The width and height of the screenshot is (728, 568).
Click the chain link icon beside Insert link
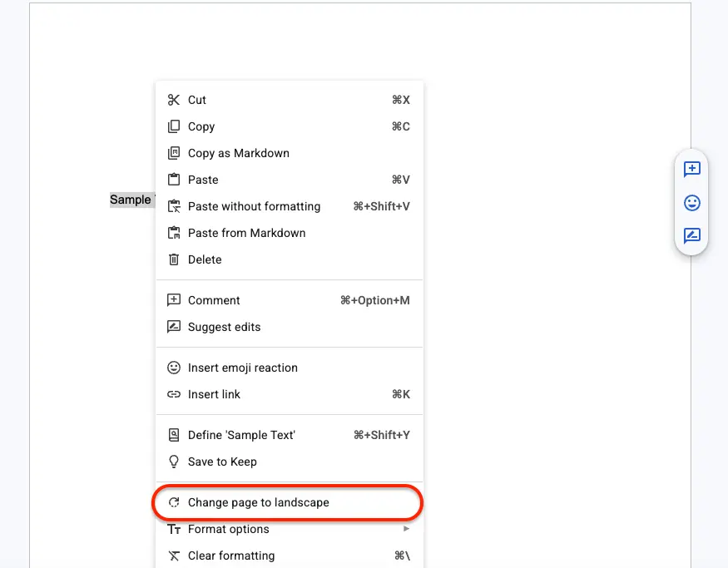(x=174, y=394)
